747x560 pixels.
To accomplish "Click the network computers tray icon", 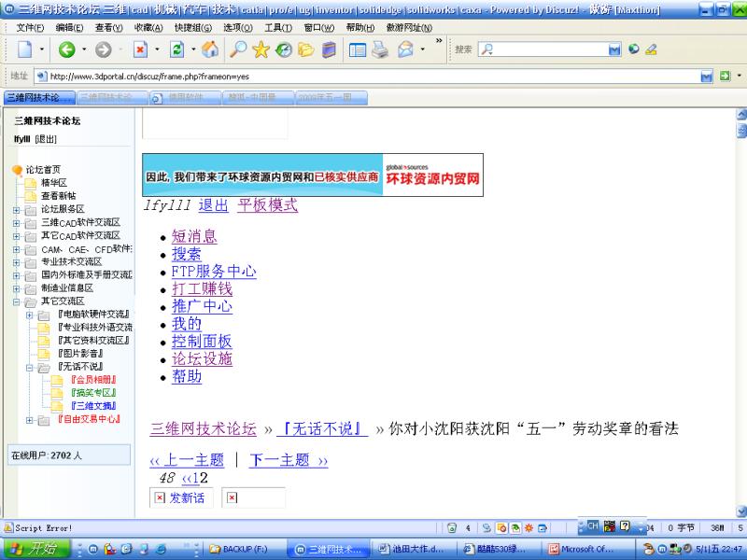I will [674, 549].
